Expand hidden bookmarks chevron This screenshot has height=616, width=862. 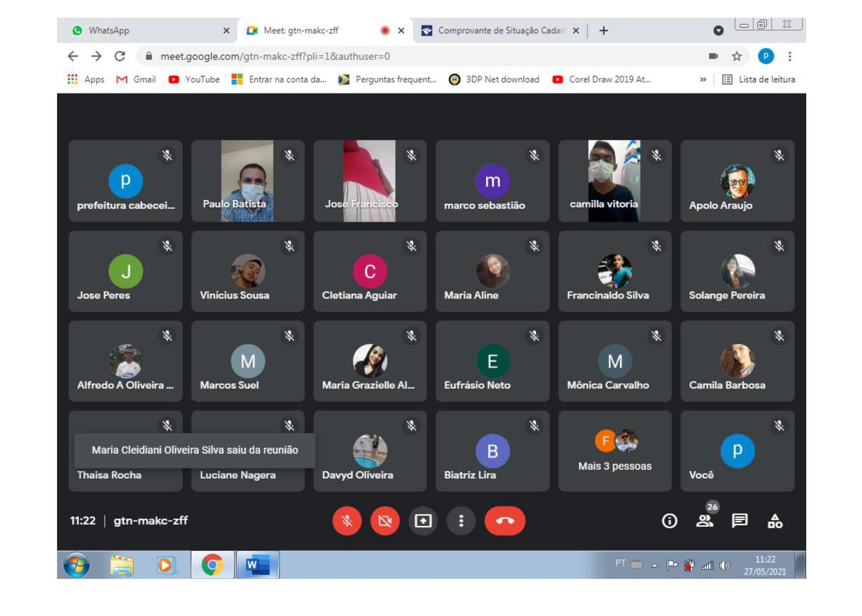[x=703, y=79]
